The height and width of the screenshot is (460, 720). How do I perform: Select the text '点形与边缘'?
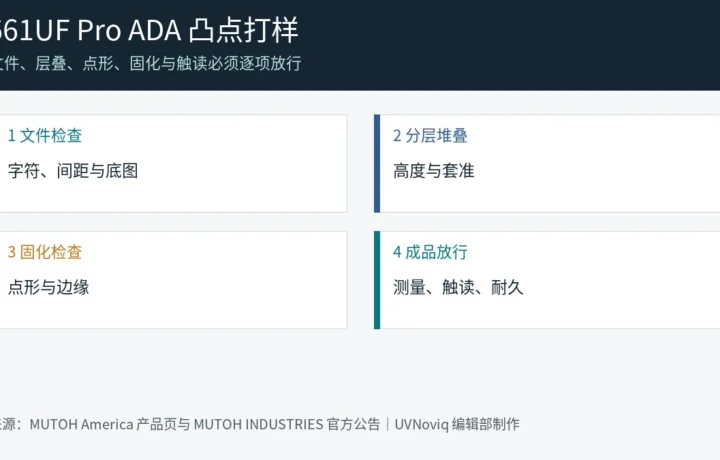[x=48, y=287]
